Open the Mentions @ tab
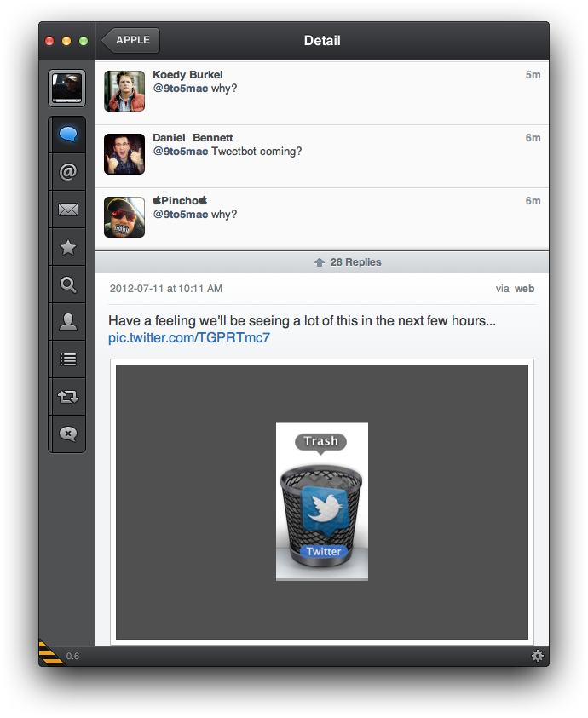Viewport: 588px width, 718px height. point(67,172)
